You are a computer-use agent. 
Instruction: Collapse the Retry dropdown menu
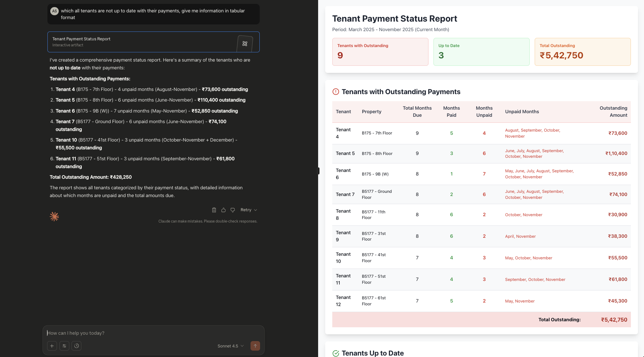click(256, 210)
